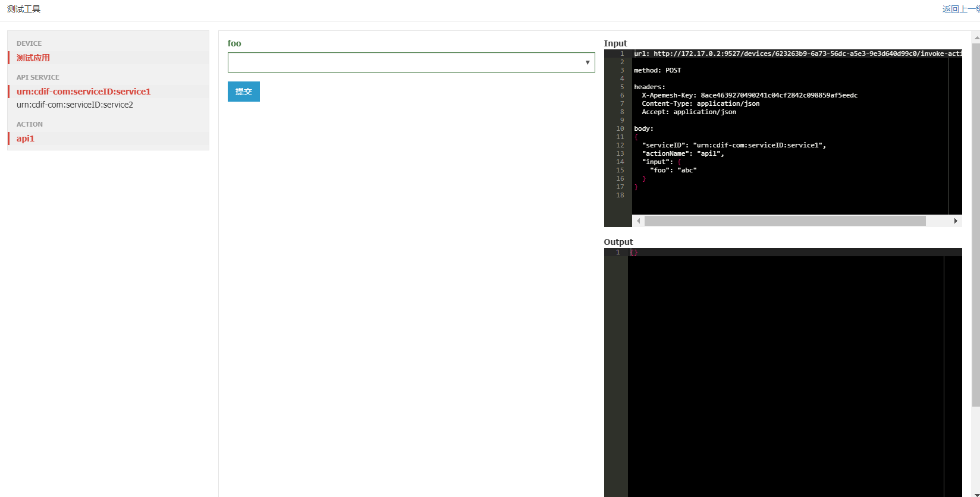Click the body: line in Input
Viewport: 980px width, 497px height.
pyautogui.click(x=643, y=128)
